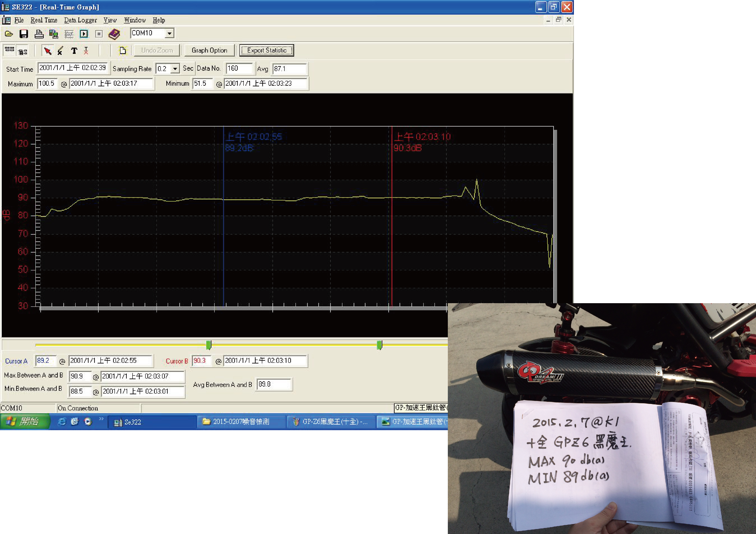Click the exhaust pipe photo thumbnail

(x=602, y=419)
